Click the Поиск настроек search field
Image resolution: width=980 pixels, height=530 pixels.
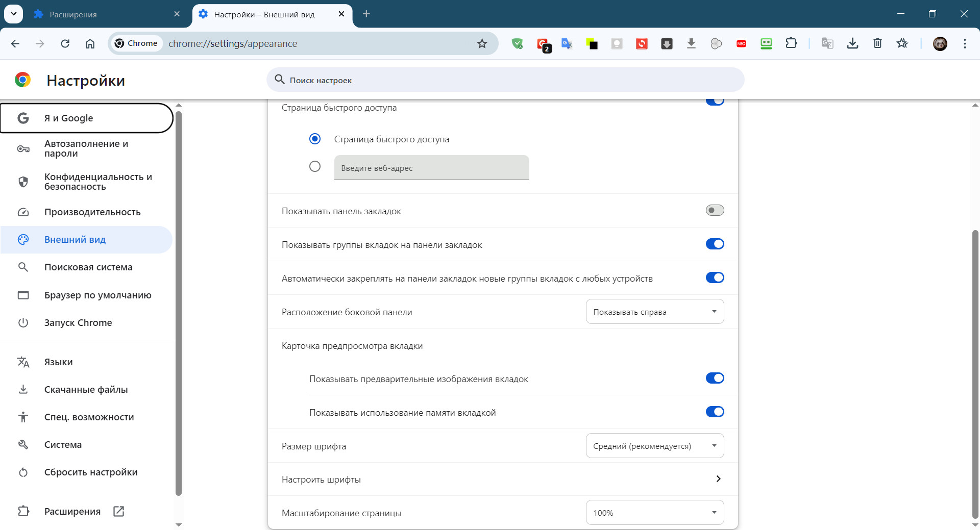point(505,80)
